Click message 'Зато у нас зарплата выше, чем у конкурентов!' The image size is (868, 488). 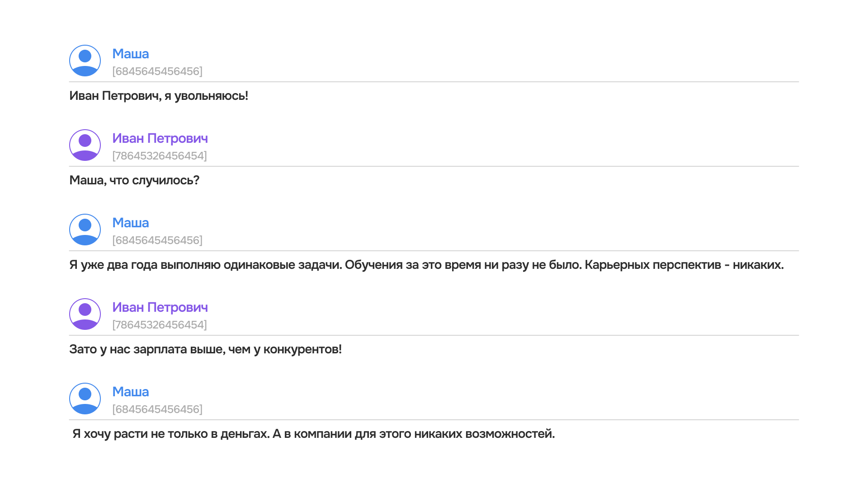click(205, 349)
